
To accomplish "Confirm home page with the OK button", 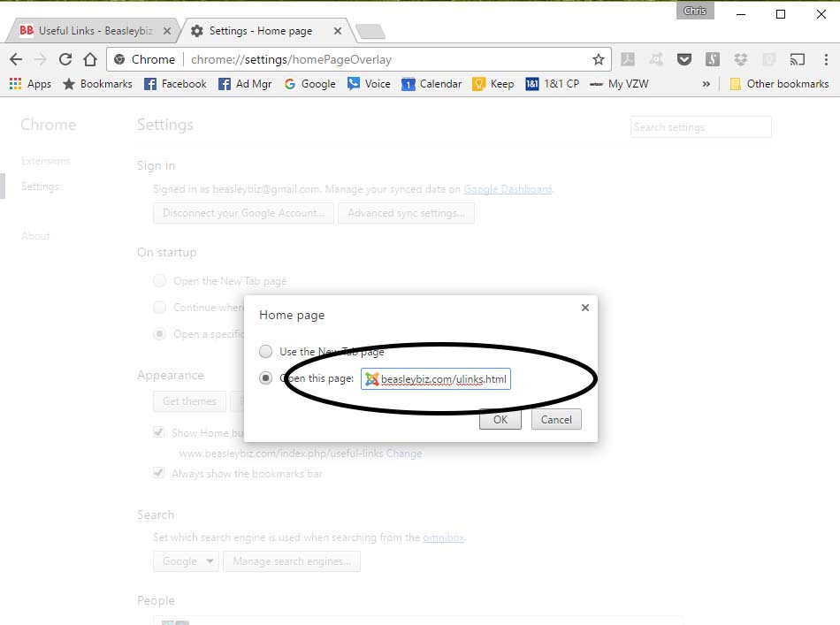I will (500, 419).
